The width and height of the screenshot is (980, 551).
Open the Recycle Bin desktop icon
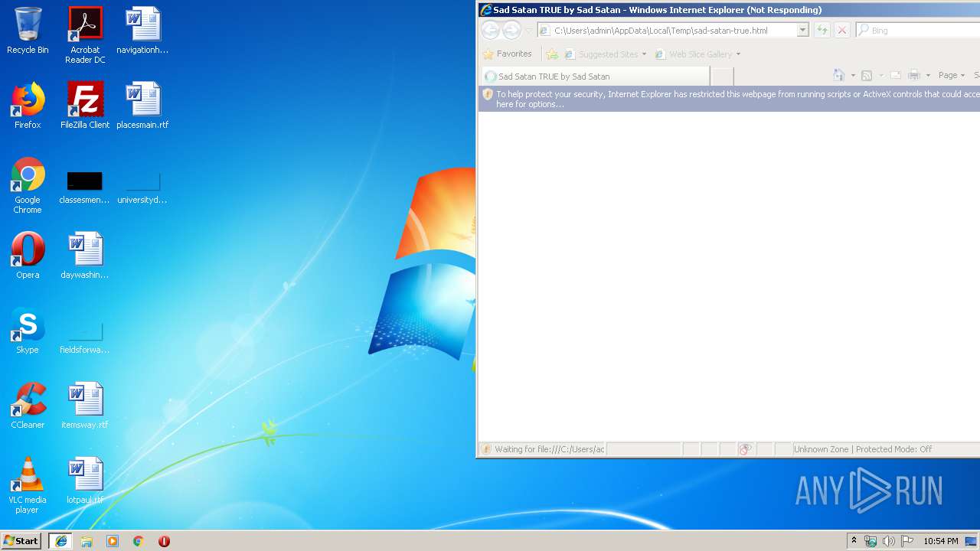coord(28,31)
